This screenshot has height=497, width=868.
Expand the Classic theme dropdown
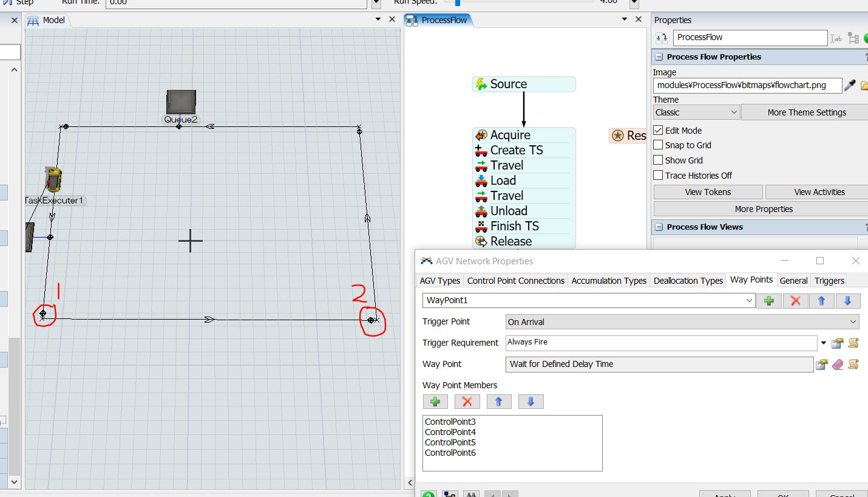696,112
